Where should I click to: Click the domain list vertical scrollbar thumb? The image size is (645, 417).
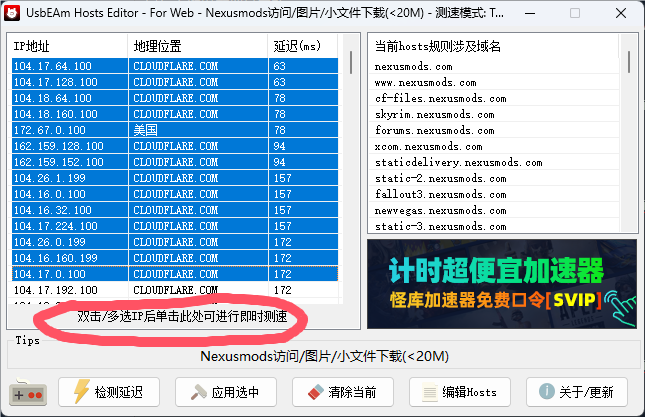629,62
